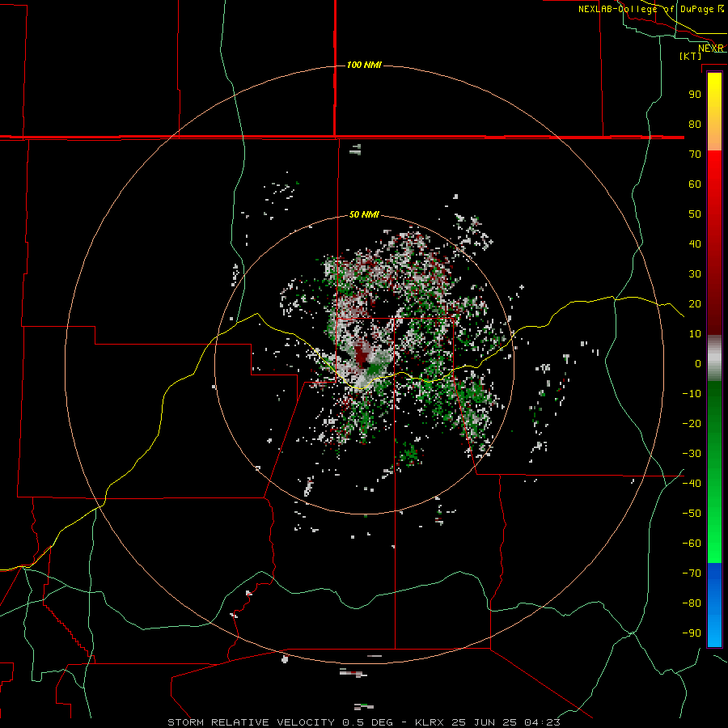Click the 80 knot label on the color scale

[x=695, y=125]
